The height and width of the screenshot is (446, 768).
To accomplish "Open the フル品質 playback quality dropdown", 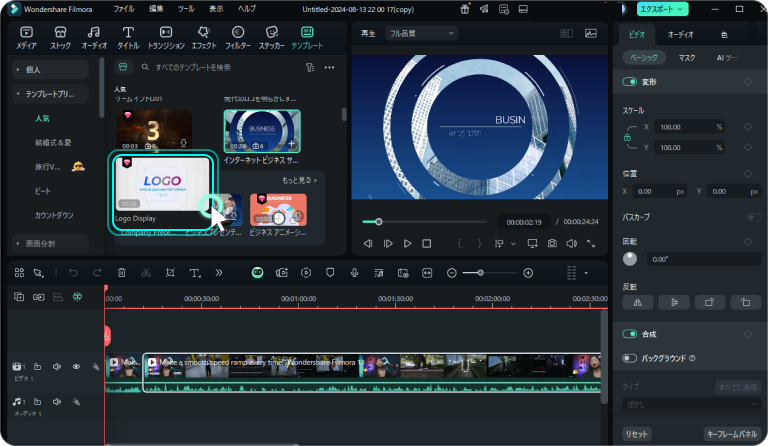I will (x=420, y=33).
